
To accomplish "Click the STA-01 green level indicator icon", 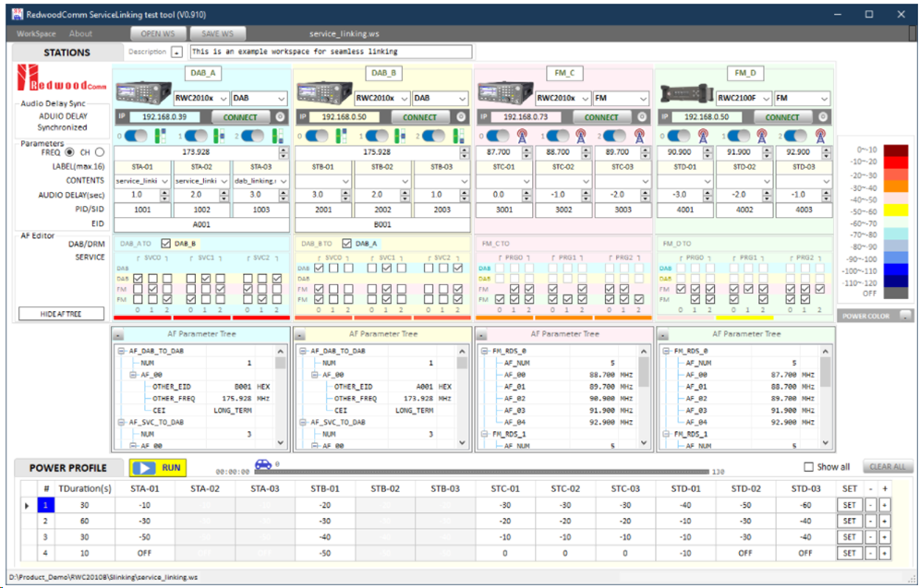I will (x=159, y=135).
